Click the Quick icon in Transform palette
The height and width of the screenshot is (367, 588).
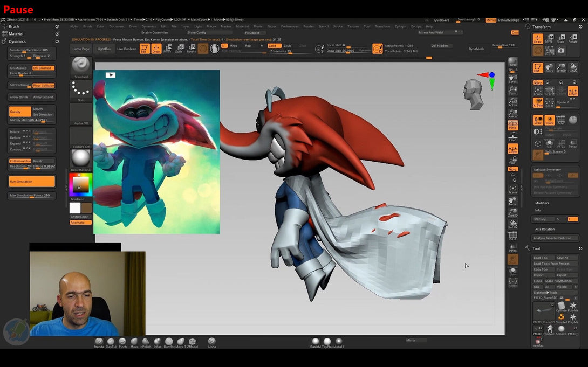point(549,120)
